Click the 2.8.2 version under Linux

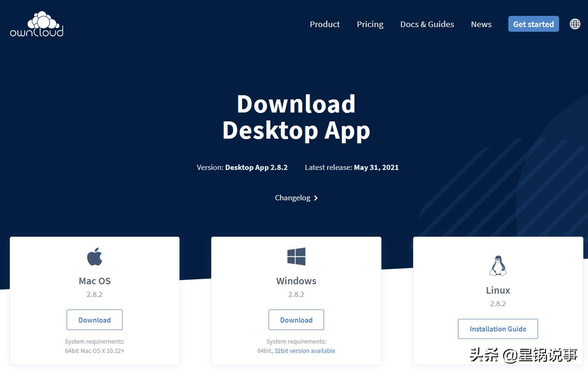498,303
